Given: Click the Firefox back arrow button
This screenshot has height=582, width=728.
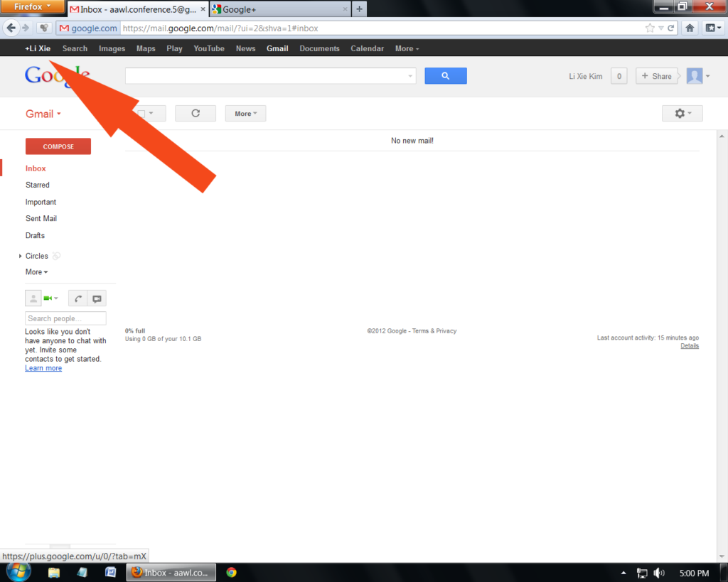Looking at the screenshot, I should 11,28.
